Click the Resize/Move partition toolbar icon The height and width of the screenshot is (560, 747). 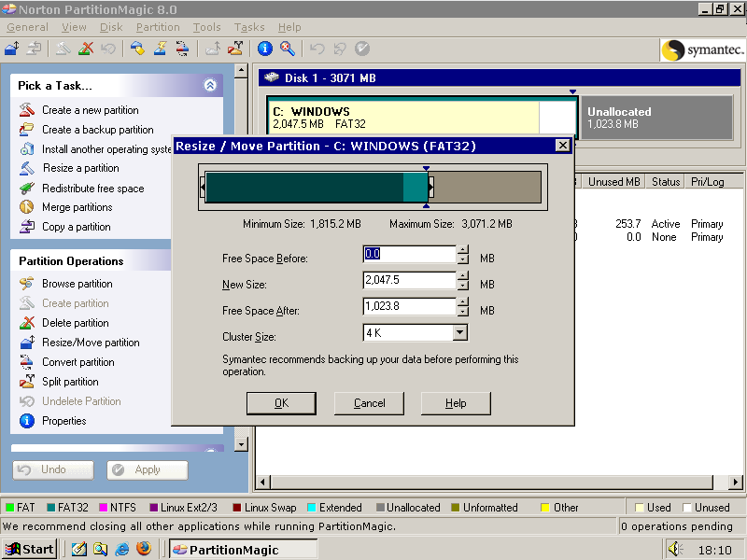(x=12, y=49)
